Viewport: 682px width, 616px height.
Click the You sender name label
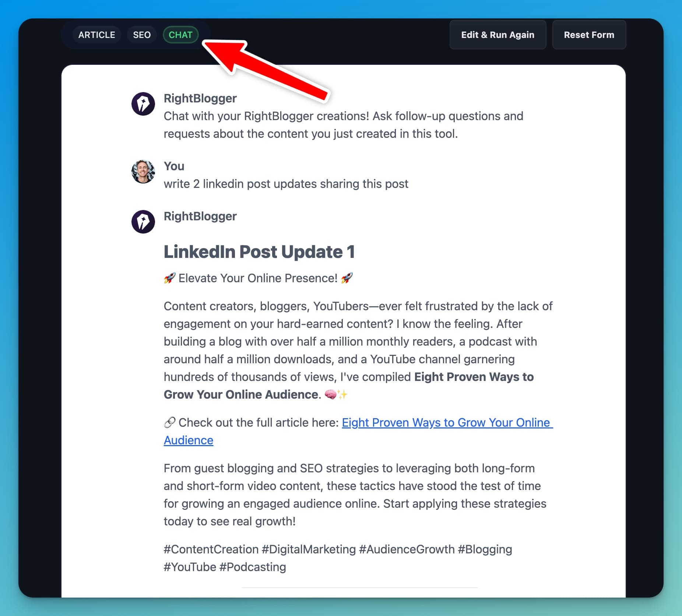(174, 166)
